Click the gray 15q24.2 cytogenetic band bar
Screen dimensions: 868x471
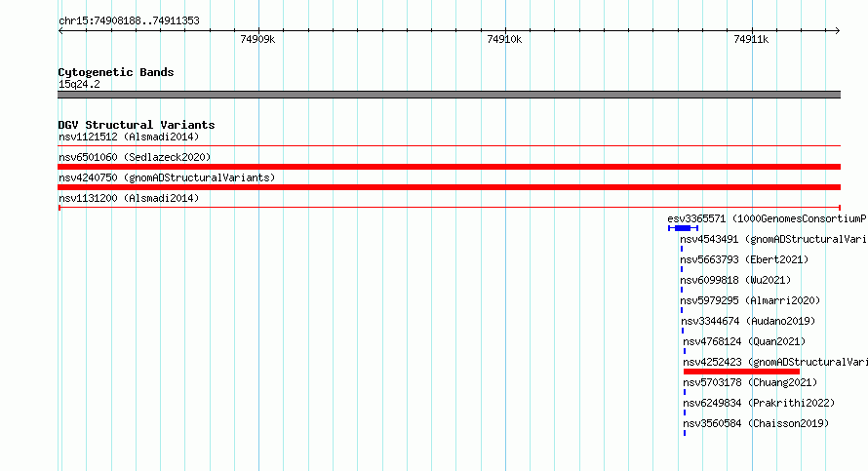(449, 95)
